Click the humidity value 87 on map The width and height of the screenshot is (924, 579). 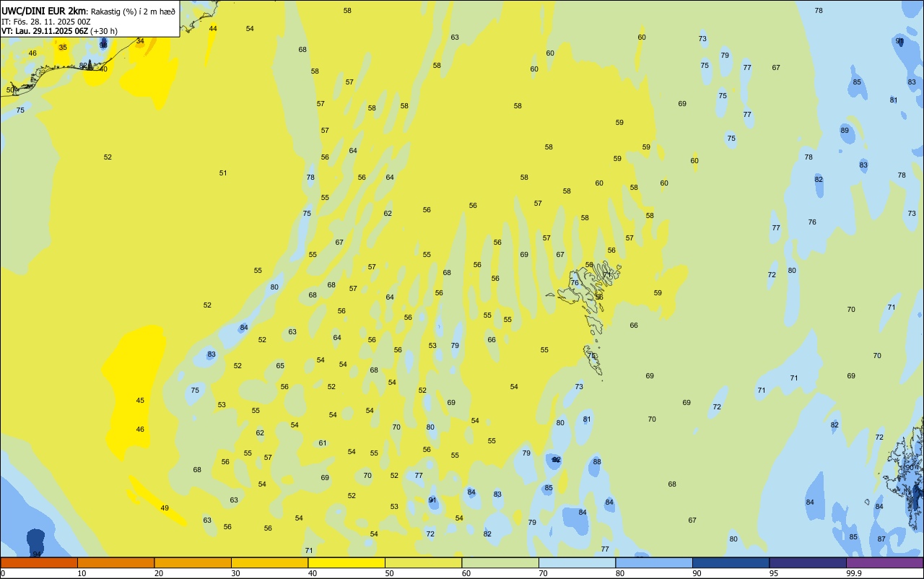tap(881, 539)
